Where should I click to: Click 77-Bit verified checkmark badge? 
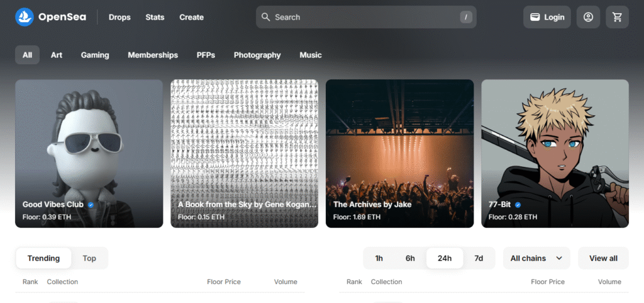pos(518,204)
